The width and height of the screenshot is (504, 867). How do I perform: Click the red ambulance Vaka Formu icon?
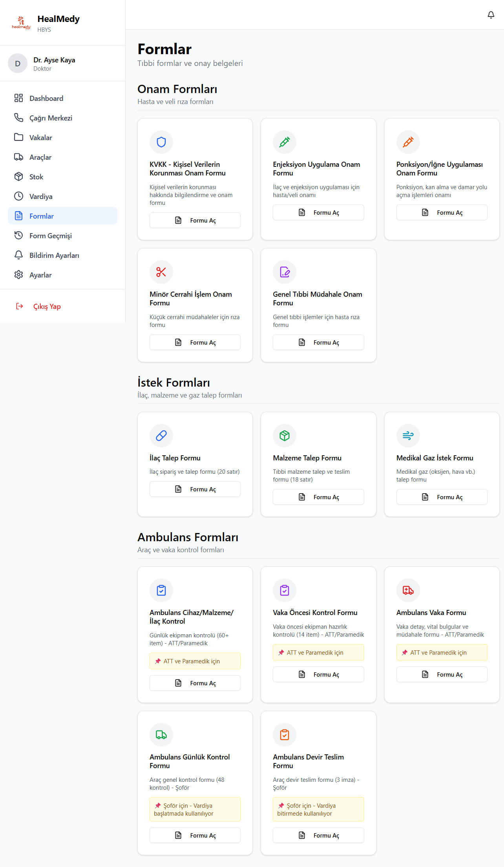click(408, 590)
